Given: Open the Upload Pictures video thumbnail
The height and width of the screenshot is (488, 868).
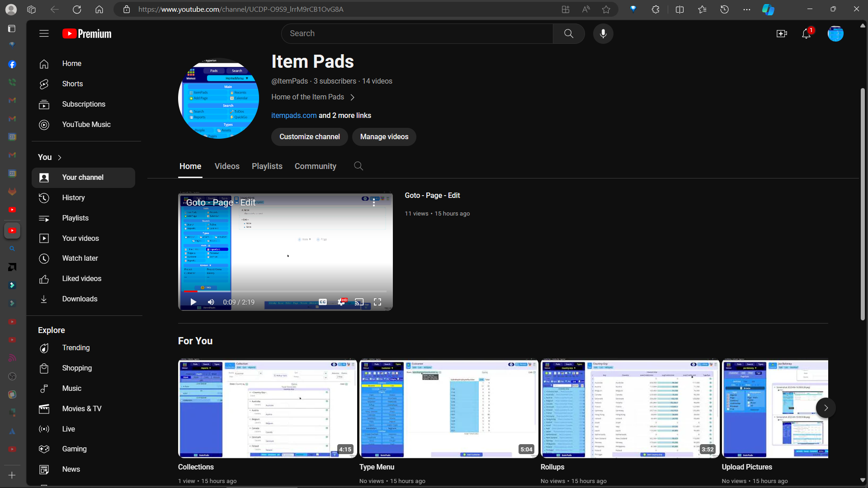Looking at the screenshot, I should click(775, 408).
